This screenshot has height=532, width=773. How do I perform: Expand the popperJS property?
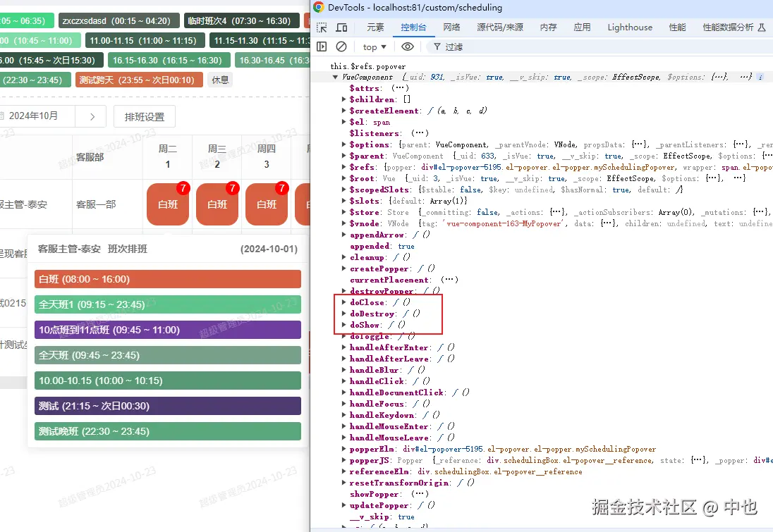coord(343,460)
